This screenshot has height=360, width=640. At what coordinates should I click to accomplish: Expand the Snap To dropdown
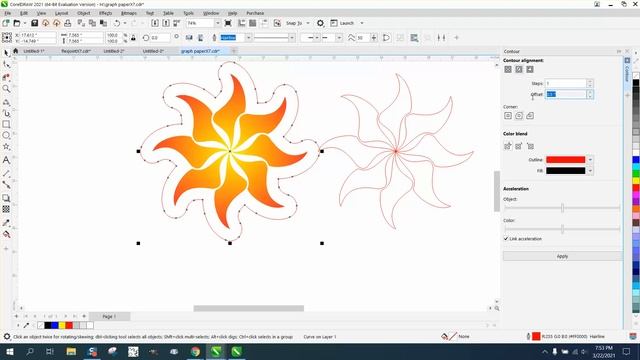(x=308, y=23)
